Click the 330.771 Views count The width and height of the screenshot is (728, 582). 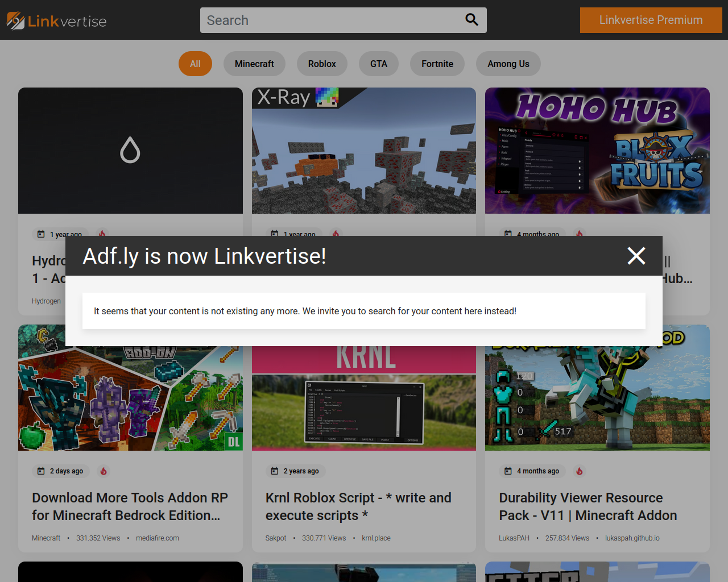[324, 538]
